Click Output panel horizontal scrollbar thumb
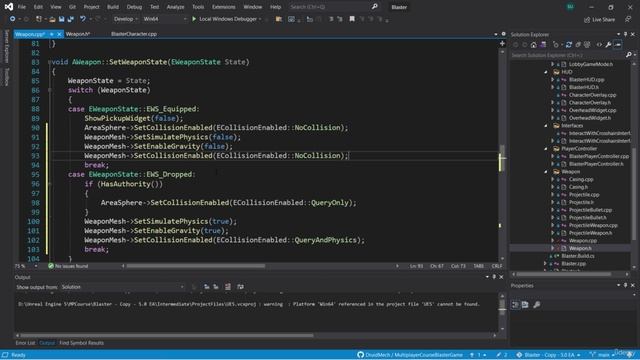This screenshot has height=360, width=640. (x=167, y=336)
